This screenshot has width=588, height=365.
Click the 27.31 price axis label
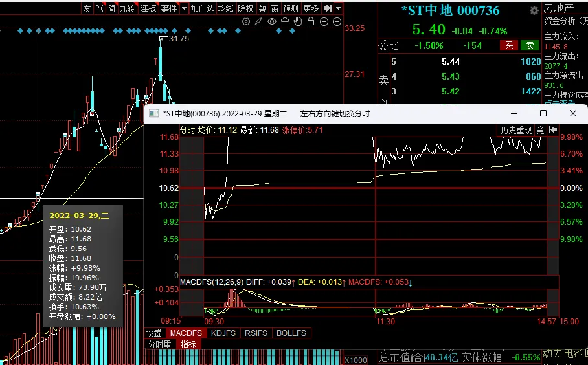click(x=354, y=74)
